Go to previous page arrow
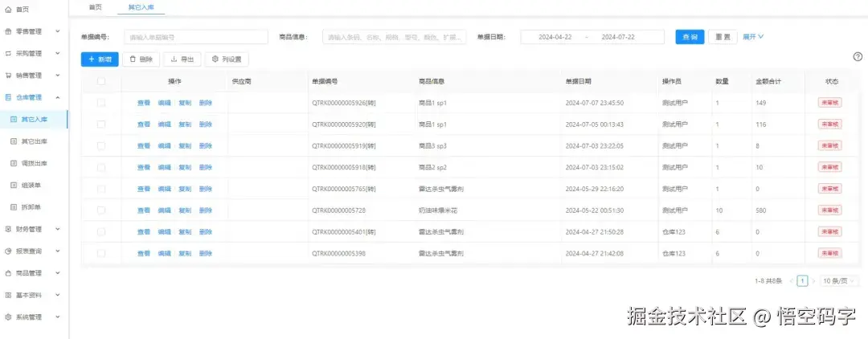The image size is (868, 339). [x=792, y=281]
